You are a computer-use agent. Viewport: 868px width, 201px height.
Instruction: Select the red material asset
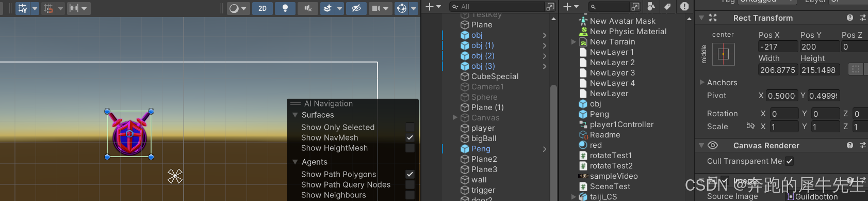click(x=596, y=145)
